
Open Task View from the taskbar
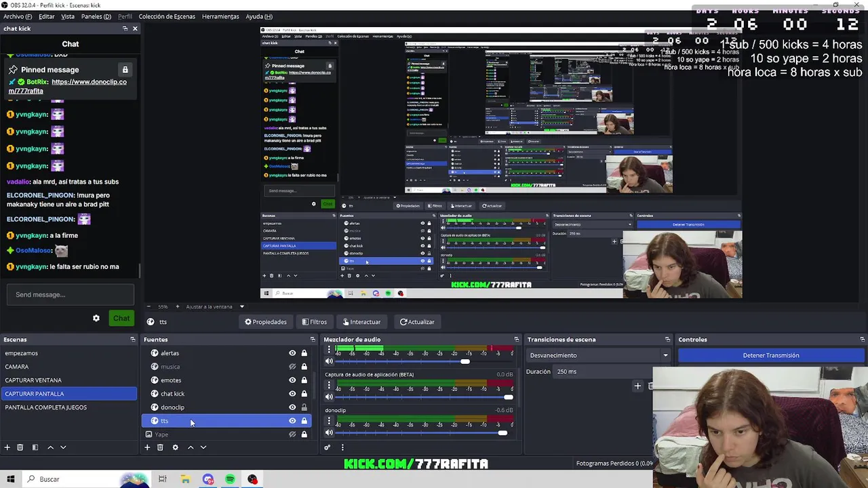[x=162, y=479]
